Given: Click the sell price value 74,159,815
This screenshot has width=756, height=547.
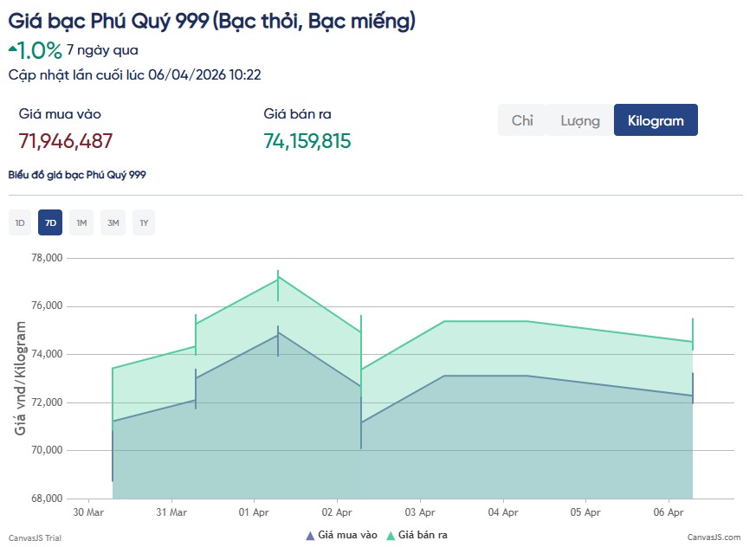Looking at the screenshot, I should [x=307, y=141].
